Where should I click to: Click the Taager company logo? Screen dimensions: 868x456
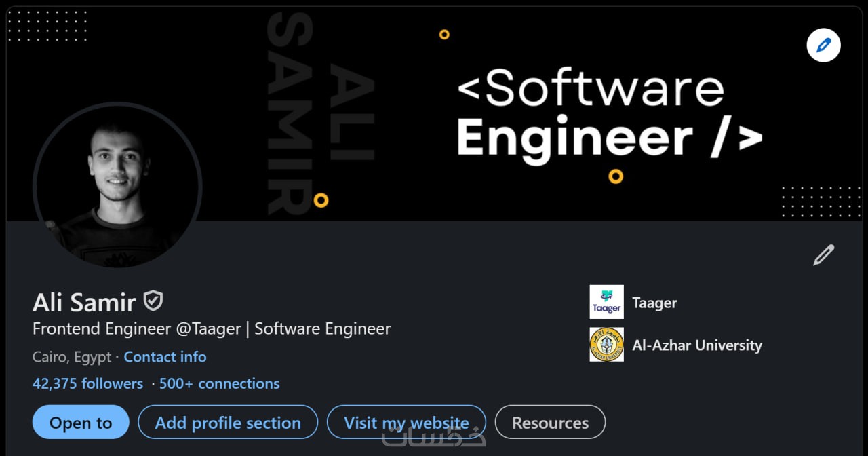[x=606, y=303]
